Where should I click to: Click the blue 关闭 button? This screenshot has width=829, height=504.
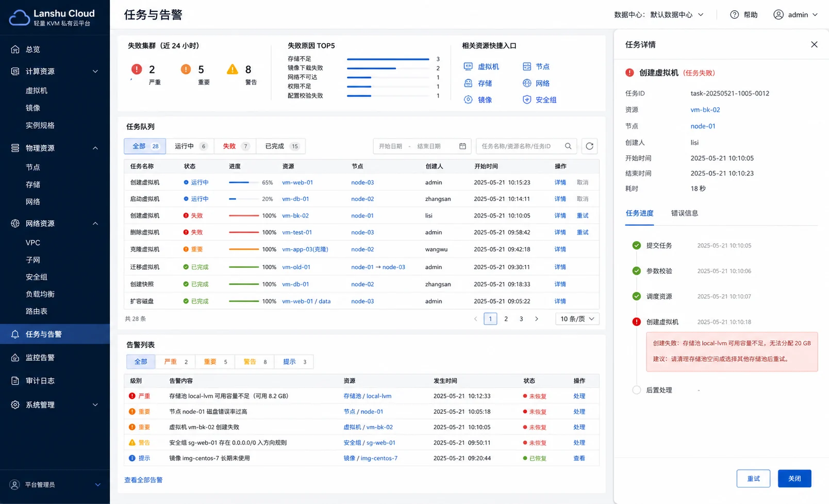click(x=794, y=479)
